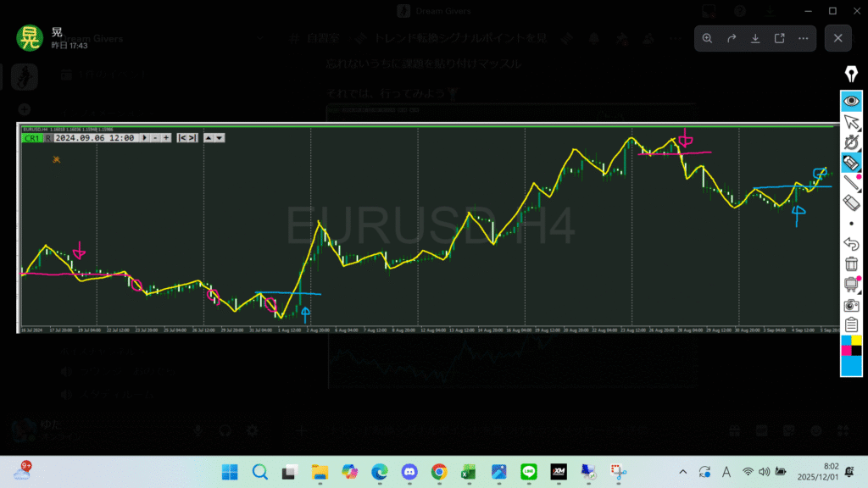Click the trash can to clear drawings
The height and width of the screenshot is (488, 868).
(x=851, y=264)
